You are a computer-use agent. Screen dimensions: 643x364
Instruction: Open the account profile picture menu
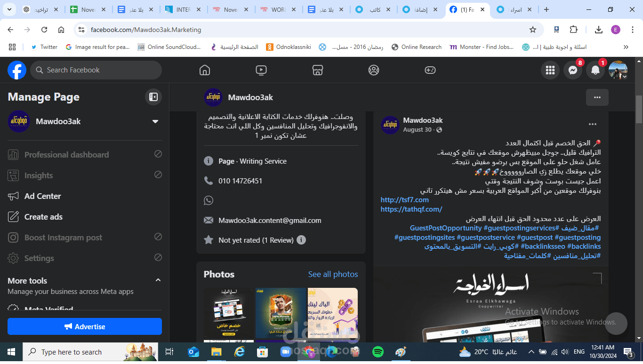click(x=618, y=70)
